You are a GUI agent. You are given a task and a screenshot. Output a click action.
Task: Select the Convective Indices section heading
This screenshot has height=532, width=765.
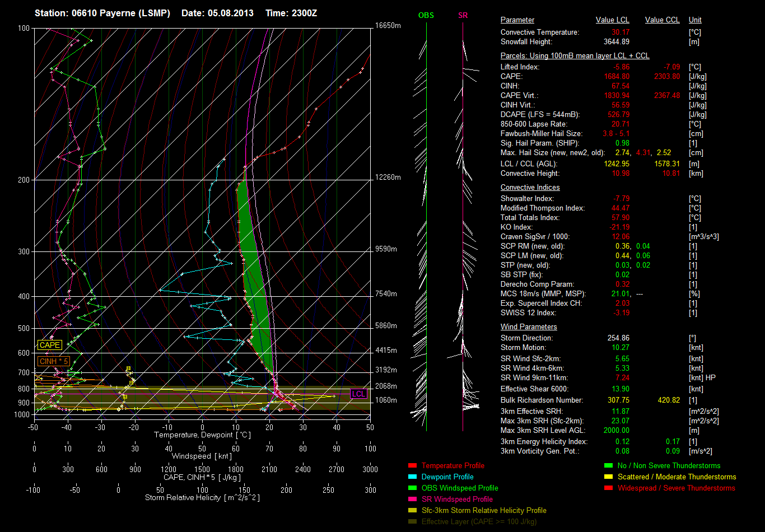530,188
